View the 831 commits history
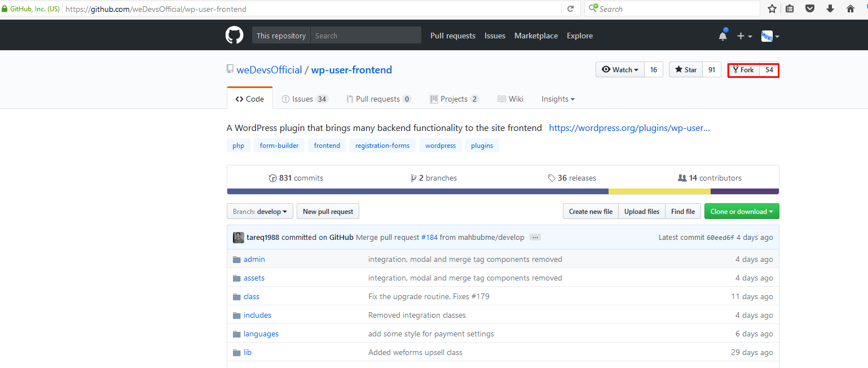Viewport: 868px width, 368px height. [x=296, y=178]
